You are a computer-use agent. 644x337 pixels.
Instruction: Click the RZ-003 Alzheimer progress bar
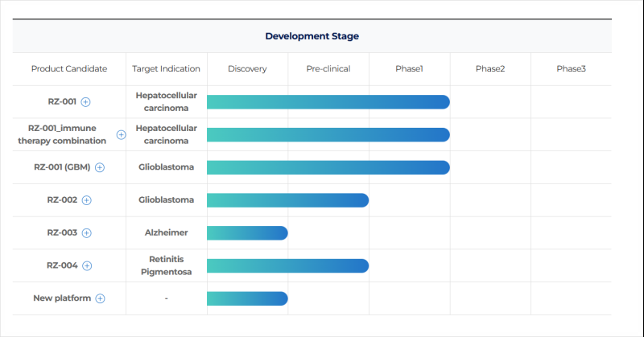click(x=247, y=233)
